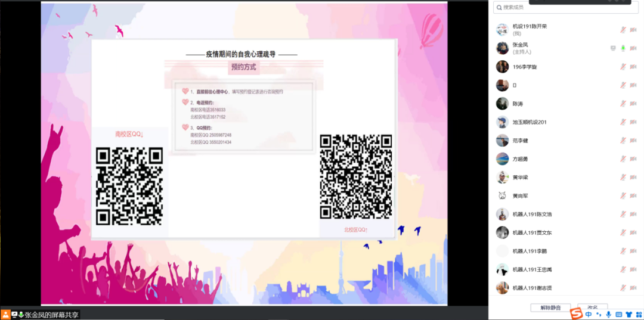The image size is (644, 320).
Task: Click camera icon for 张金凤
Action: 633,48
